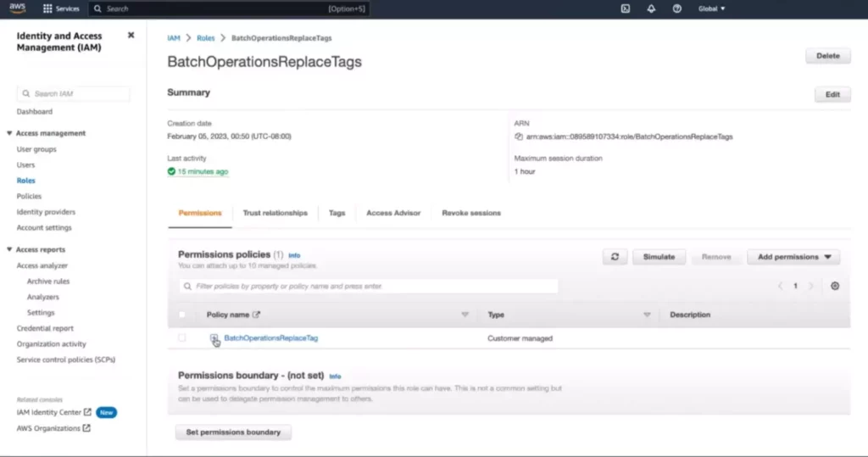
Task: Click the IAM breadcrumb link
Action: coord(174,38)
